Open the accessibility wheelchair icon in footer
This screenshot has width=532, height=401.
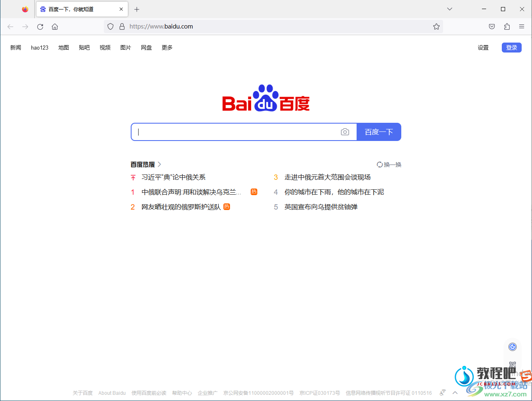(x=443, y=393)
